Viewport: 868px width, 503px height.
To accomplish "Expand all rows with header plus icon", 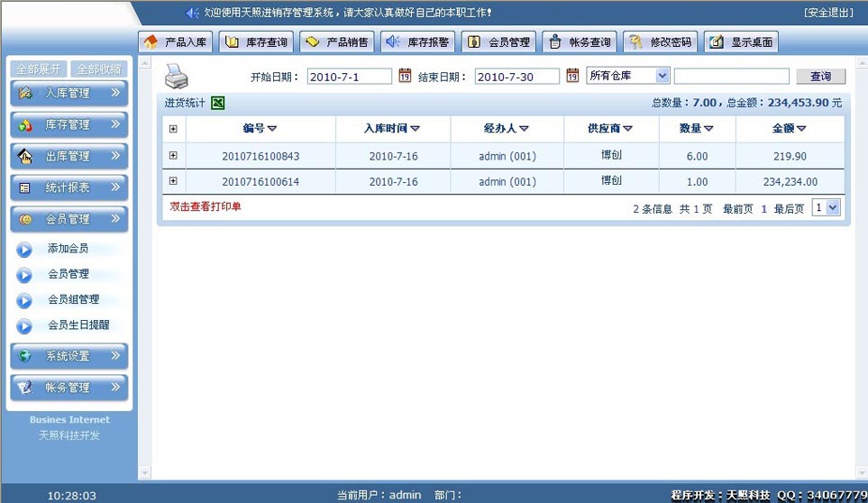I will point(173,129).
